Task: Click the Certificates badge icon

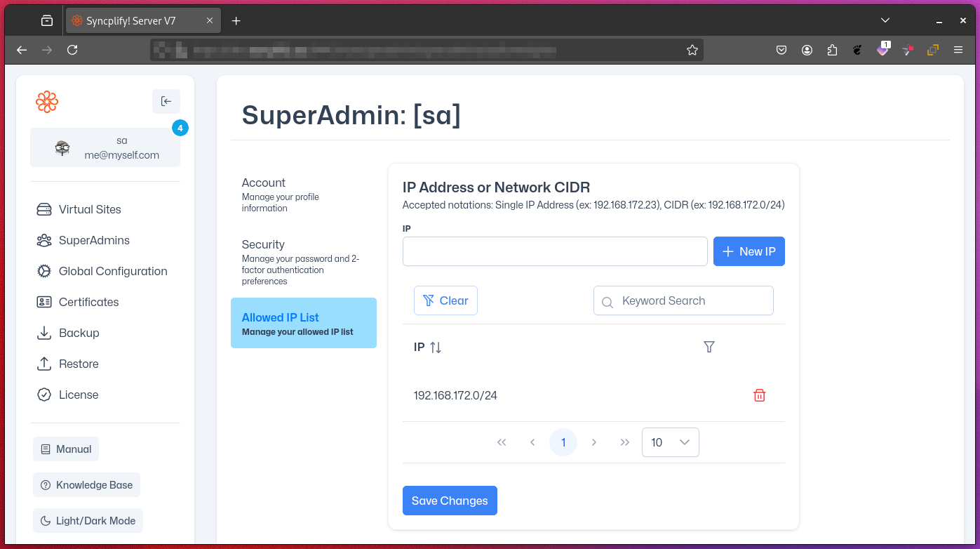Action: tap(43, 302)
